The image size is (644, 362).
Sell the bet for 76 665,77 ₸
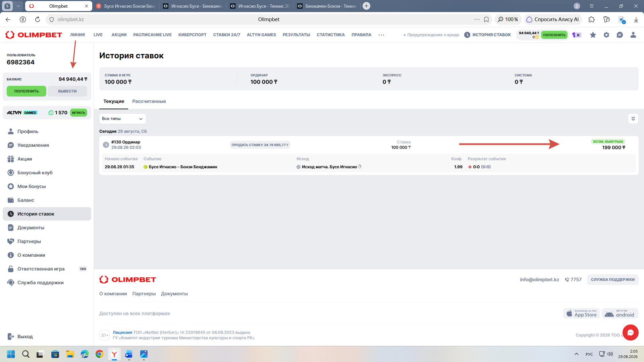[260, 145]
